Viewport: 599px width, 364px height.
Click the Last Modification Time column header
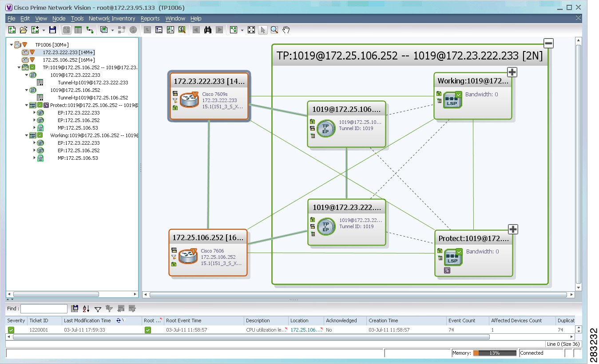102,320
